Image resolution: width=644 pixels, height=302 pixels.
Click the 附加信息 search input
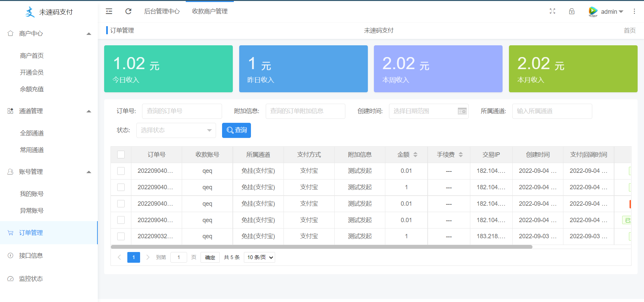(x=305, y=111)
